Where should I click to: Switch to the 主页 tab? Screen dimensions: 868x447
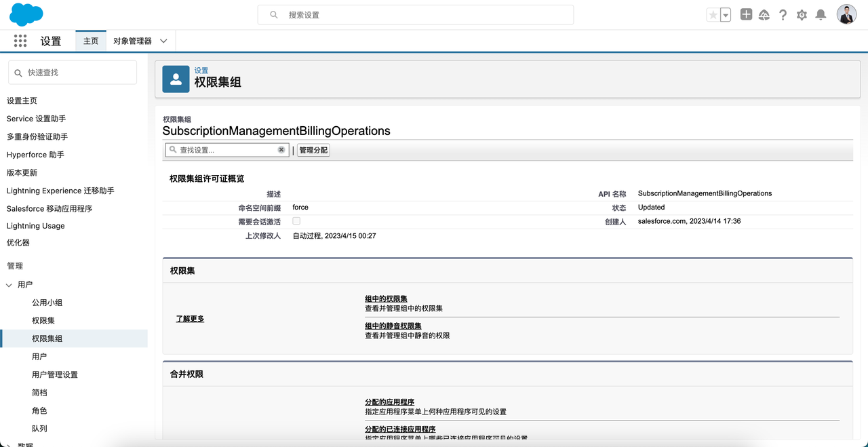pyautogui.click(x=91, y=41)
